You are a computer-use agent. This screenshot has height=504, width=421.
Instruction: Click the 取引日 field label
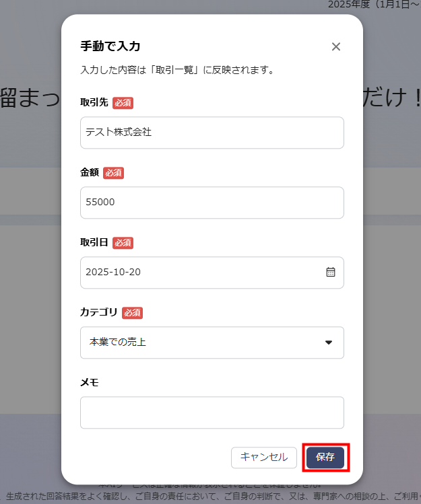coord(94,243)
